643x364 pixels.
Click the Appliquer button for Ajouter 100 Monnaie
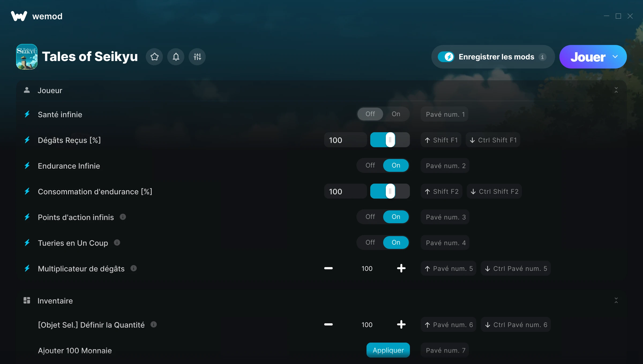[x=388, y=350]
